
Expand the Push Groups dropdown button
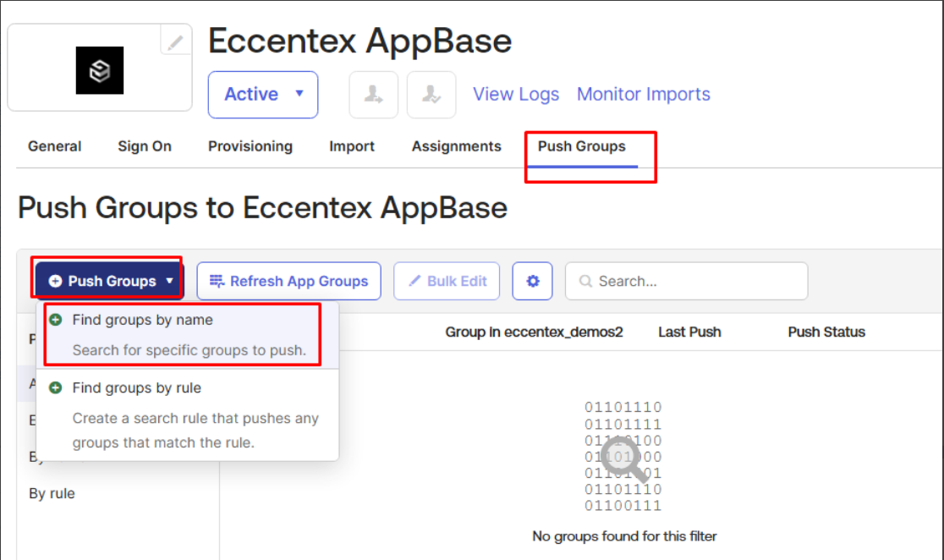pos(109,281)
